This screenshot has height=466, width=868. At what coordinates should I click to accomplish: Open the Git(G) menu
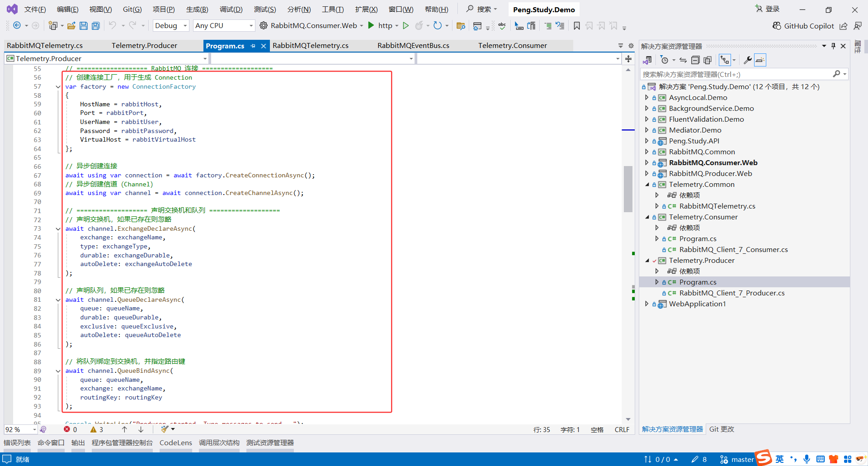click(x=132, y=10)
